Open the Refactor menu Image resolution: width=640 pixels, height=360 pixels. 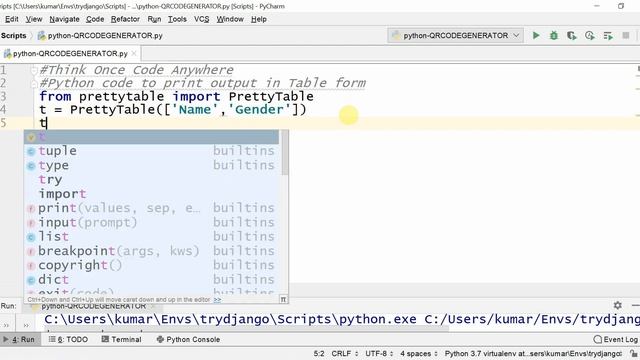[x=125, y=19]
